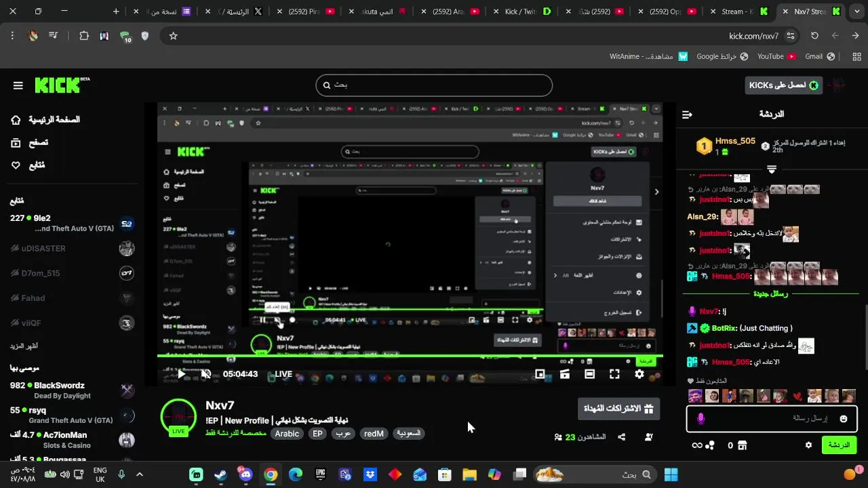Open YouTube bookmark

[776, 56]
